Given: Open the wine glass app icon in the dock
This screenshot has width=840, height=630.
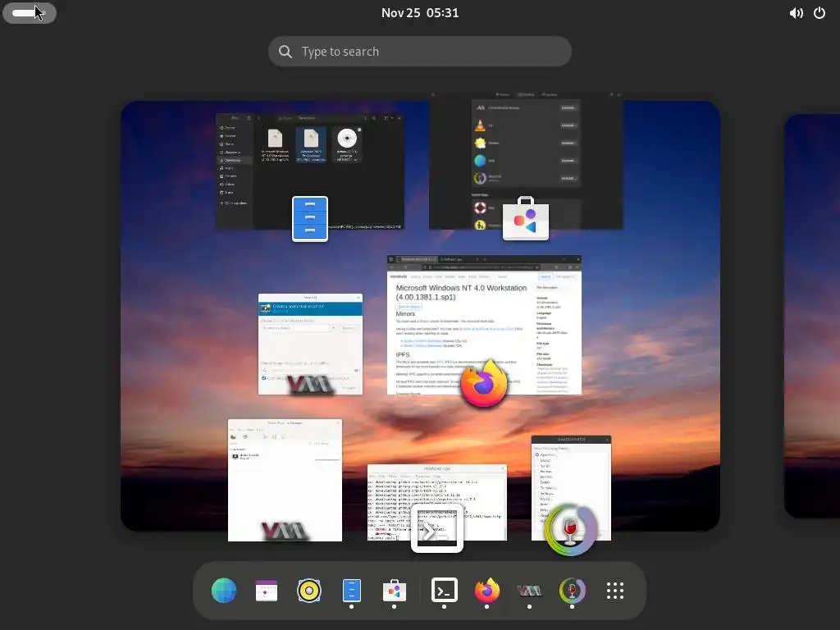Looking at the screenshot, I should click(x=572, y=591).
